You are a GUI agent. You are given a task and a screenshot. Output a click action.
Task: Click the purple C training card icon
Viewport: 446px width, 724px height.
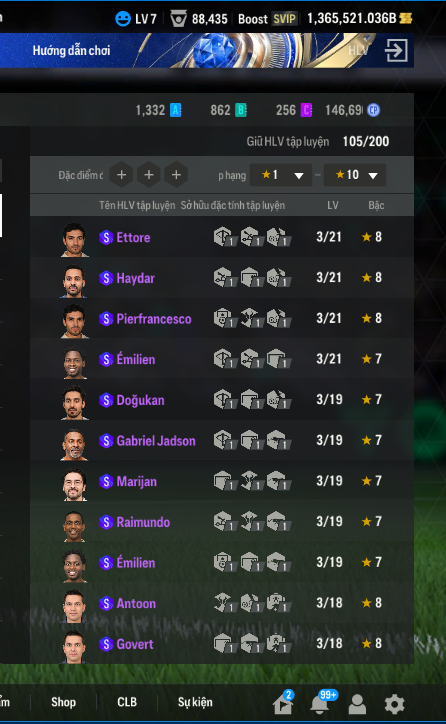tap(307, 110)
